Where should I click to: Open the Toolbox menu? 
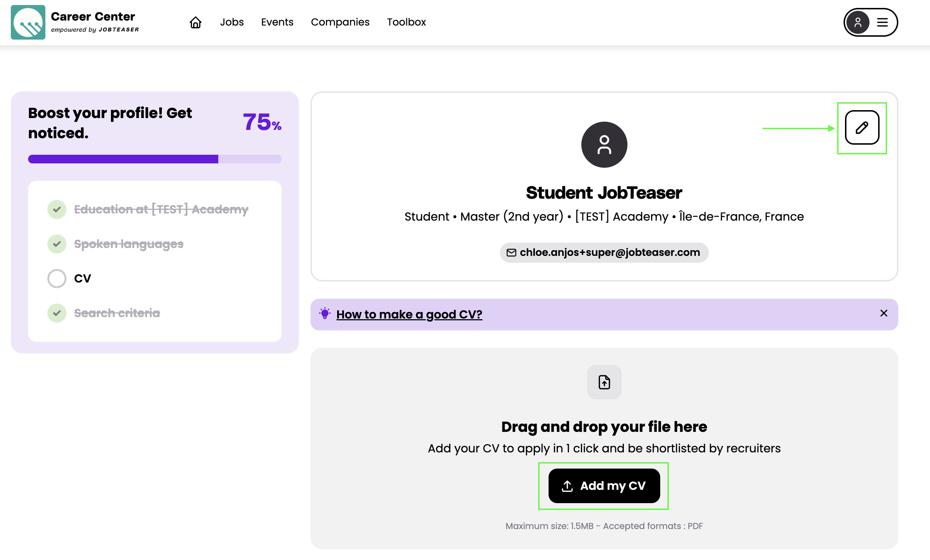click(x=406, y=22)
